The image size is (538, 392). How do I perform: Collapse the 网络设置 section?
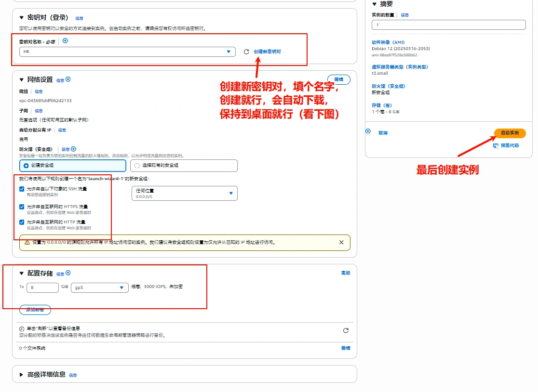[21, 79]
